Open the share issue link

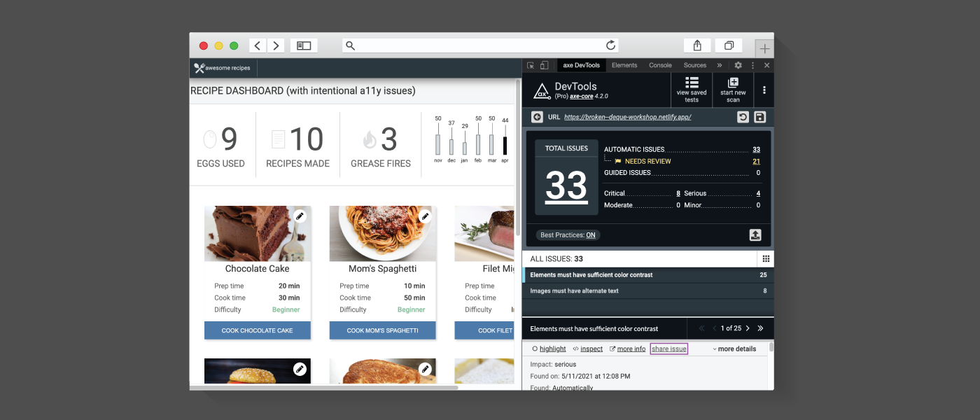[668, 348]
